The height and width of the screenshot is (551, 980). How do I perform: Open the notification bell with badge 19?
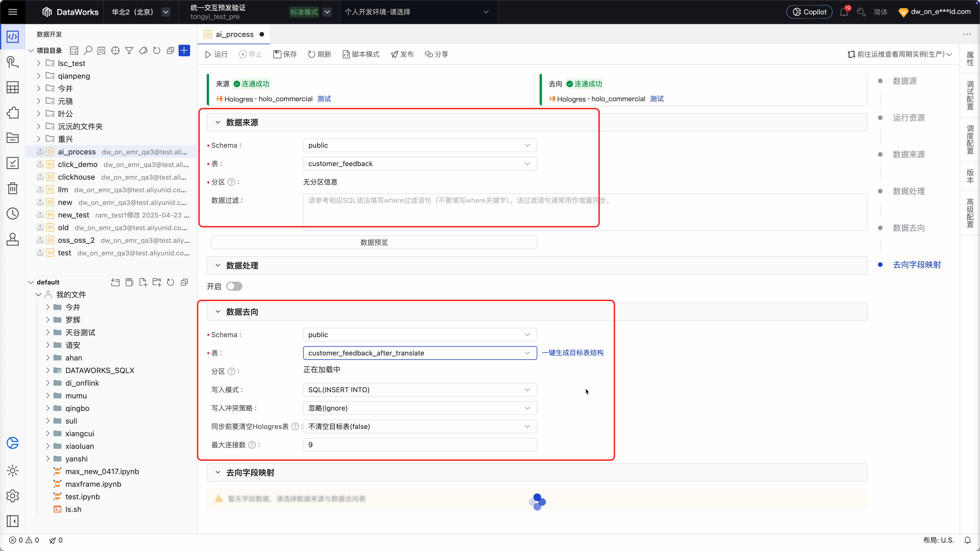tap(843, 12)
